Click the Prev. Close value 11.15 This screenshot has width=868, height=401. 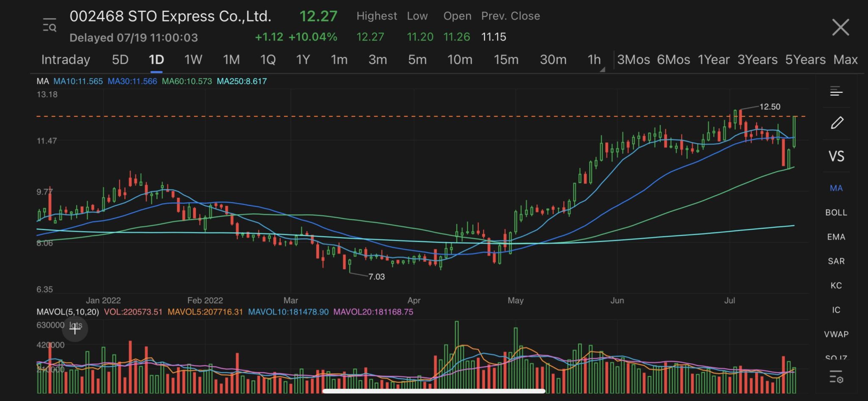click(493, 37)
